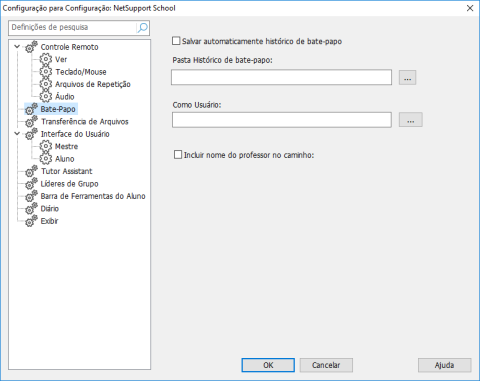Select Aluno under Interface do Usuário

tap(65, 159)
